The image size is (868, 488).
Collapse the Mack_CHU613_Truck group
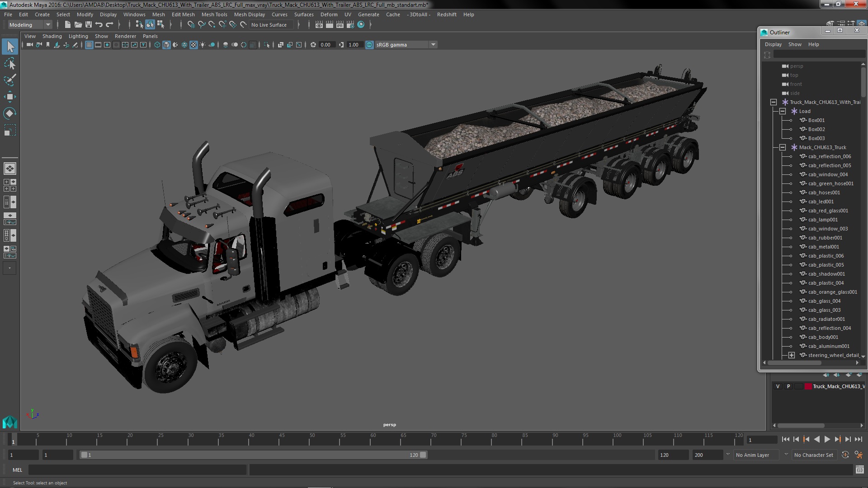783,147
